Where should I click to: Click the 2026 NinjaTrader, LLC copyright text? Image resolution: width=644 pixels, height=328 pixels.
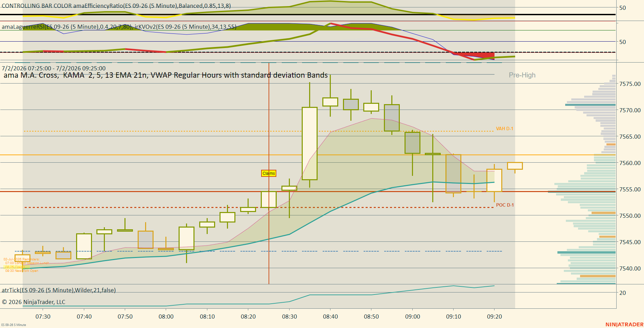[x=33, y=302]
